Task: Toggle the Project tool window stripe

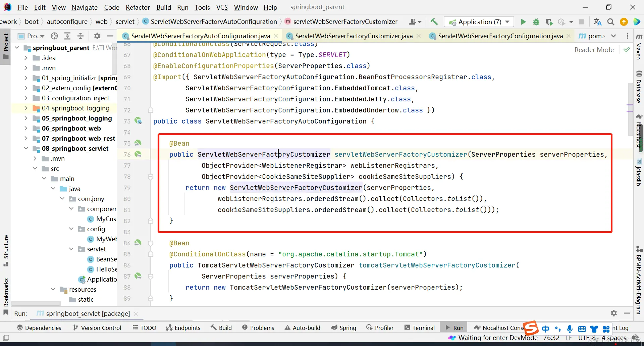Action: (x=6, y=46)
